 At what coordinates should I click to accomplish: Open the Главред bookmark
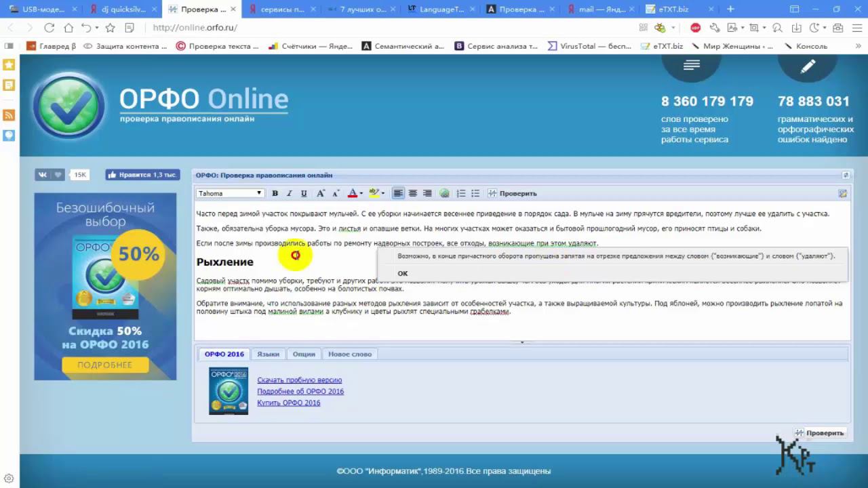(x=52, y=46)
